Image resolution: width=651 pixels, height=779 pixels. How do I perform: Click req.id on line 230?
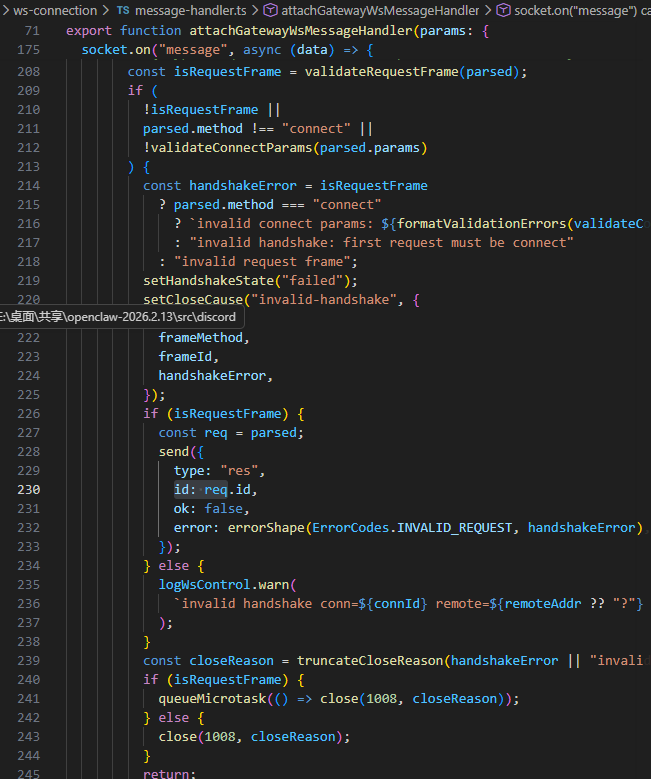point(227,489)
